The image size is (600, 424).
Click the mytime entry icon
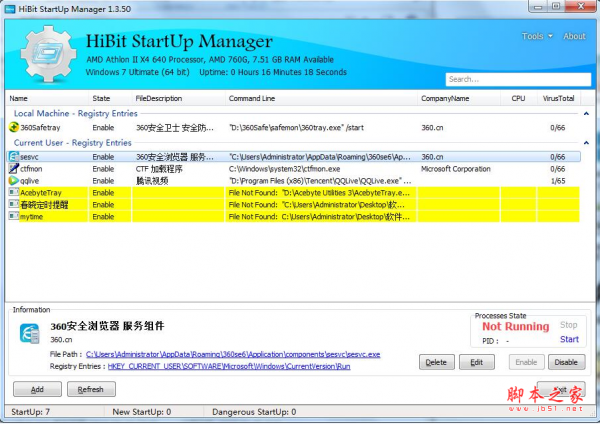13,216
